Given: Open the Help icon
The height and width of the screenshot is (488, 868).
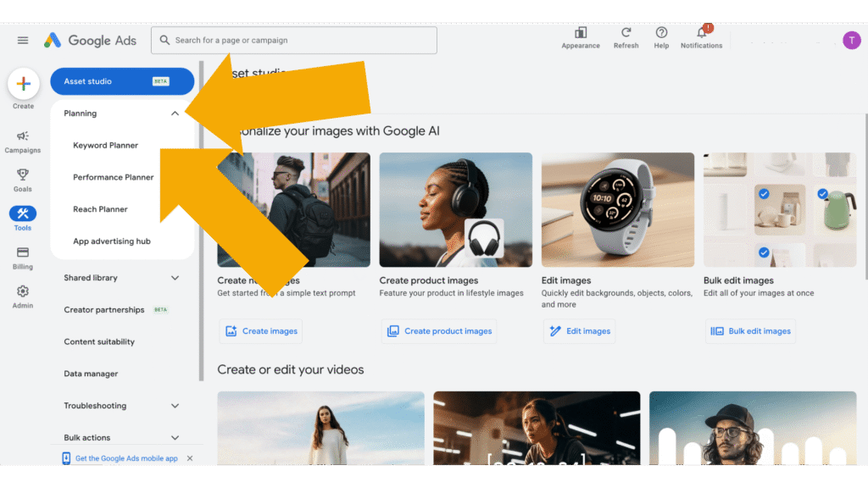Looking at the screenshot, I should (x=661, y=34).
